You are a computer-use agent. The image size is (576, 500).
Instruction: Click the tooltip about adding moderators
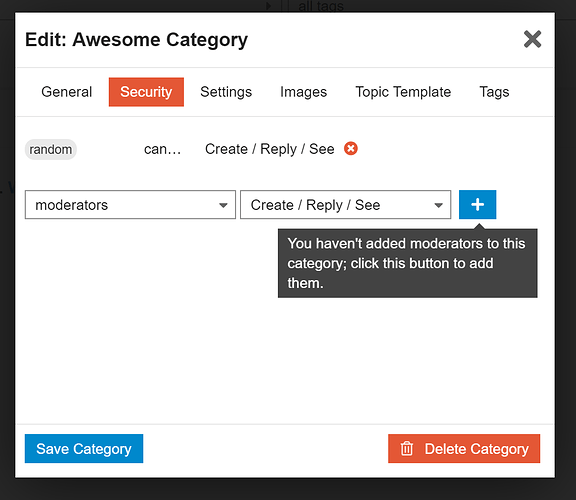407,263
